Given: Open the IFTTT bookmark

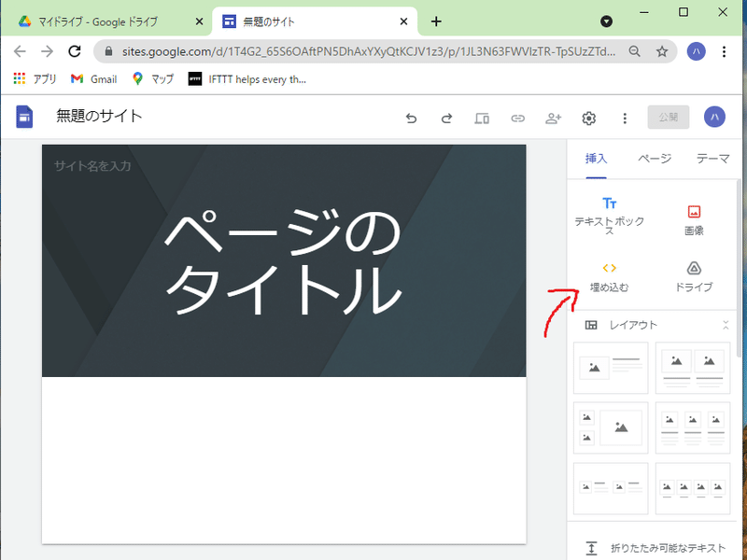Looking at the screenshot, I should click(247, 78).
